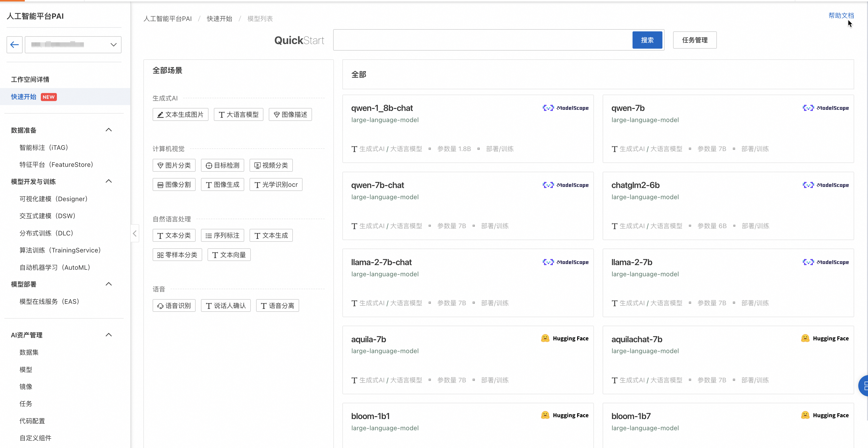Filter by 文本向量 scenario
This screenshot has width=868, height=448.
pyautogui.click(x=229, y=255)
